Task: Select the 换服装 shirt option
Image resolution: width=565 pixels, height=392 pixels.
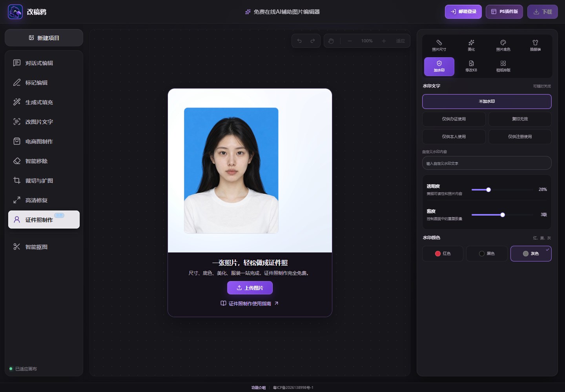Action: [535, 45]
